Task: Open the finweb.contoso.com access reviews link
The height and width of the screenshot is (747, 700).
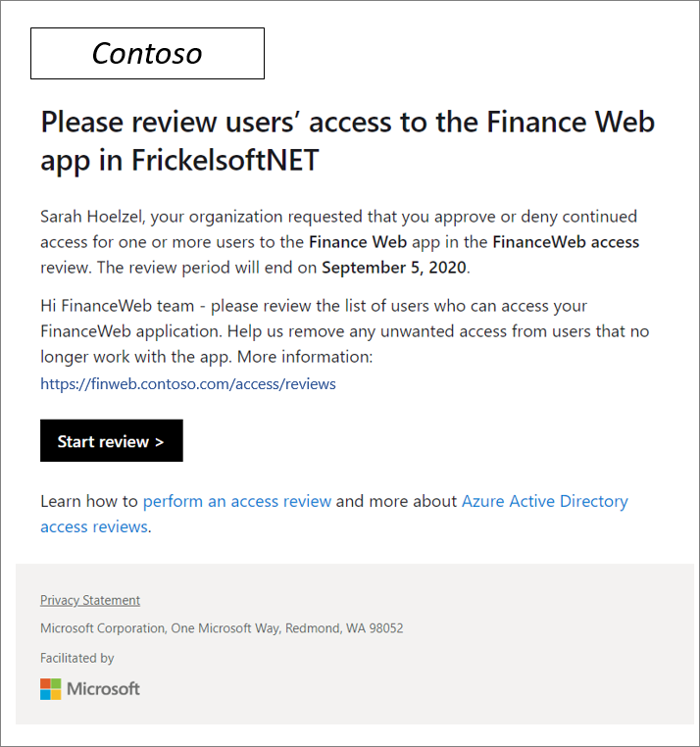Action: pos(187,384)
